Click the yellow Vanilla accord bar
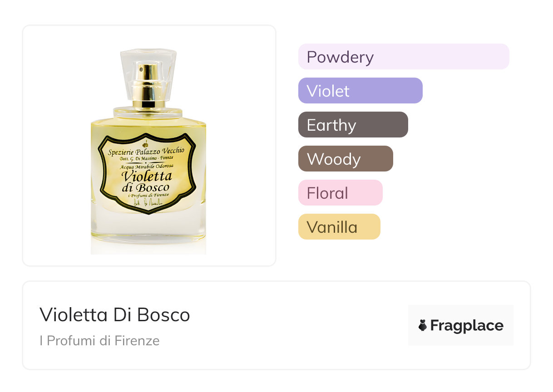The image size is (553, 392). [x=339, y=227]
